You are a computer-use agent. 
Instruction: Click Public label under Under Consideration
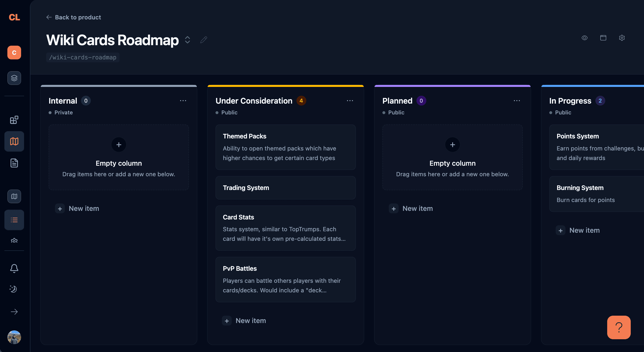tap(229, 112)
